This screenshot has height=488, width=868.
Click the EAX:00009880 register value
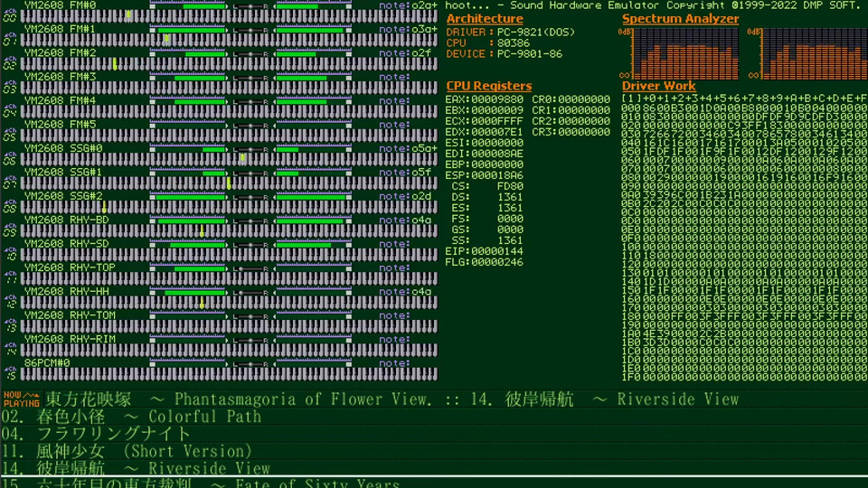point(485,99)
